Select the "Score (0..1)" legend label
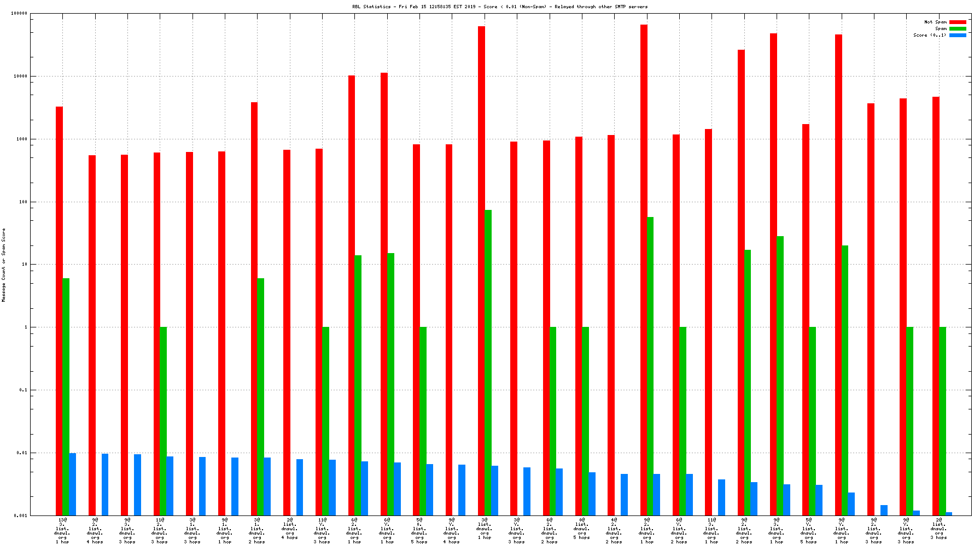Viewport: 980px width, 551px height. tap(929, 35)
